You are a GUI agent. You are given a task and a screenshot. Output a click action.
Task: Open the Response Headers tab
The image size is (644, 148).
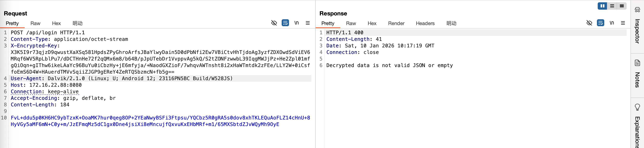coord(425,23)
